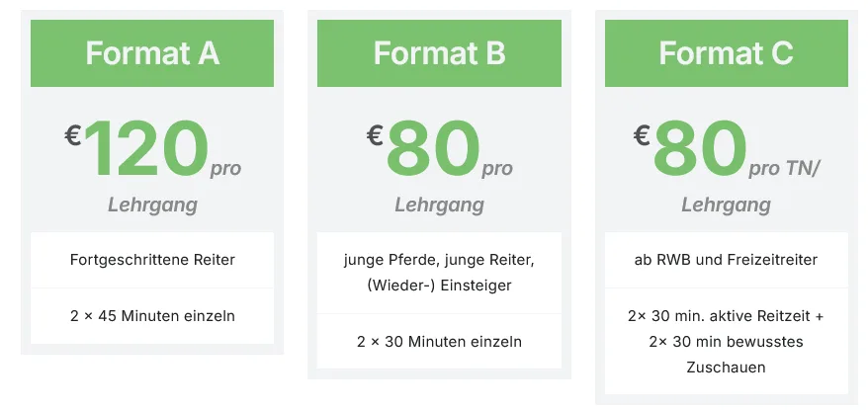Screen dimensions: 868x410
Task: Click the euro symbol in Format B card
Action: click(375, 135)
